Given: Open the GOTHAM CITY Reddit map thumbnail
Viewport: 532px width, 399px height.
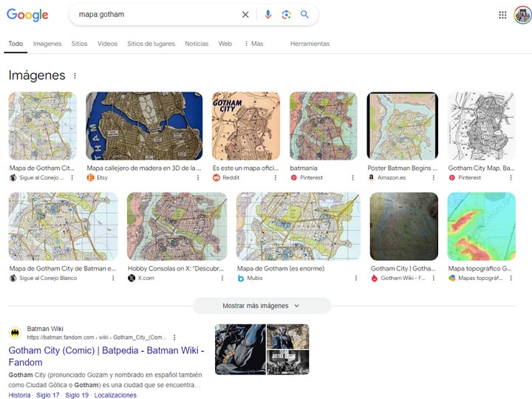Looking at the screenshot, I should coord(246,126).
